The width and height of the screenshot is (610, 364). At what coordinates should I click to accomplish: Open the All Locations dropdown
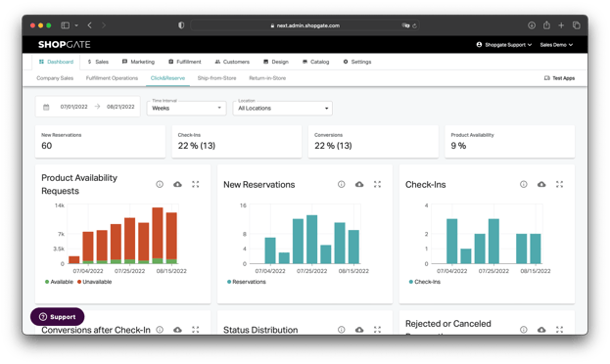tap(282, 108)
